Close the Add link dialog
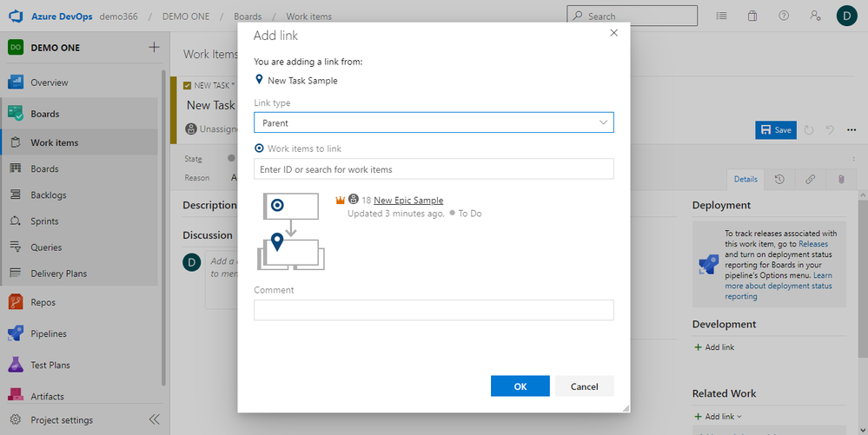The height and width of the screenshot is (435, 868). click(613, 33)
